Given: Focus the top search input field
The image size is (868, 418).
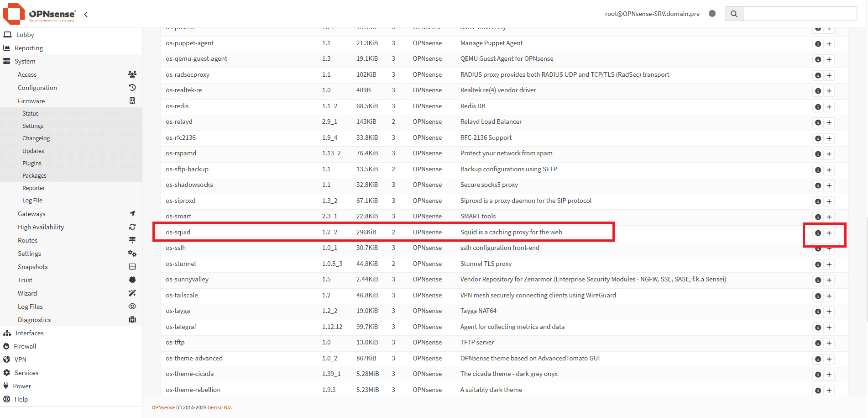Looking at the screenshot, I should (800, 14).
